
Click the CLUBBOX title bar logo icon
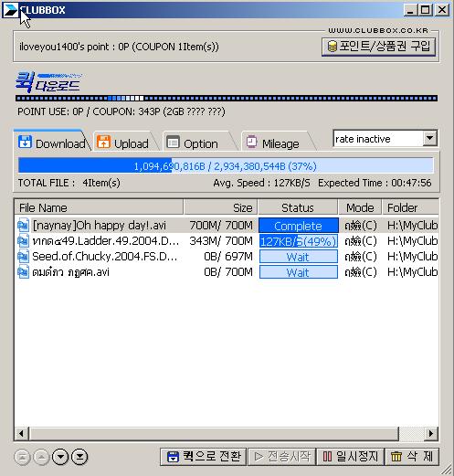(10, 10)
